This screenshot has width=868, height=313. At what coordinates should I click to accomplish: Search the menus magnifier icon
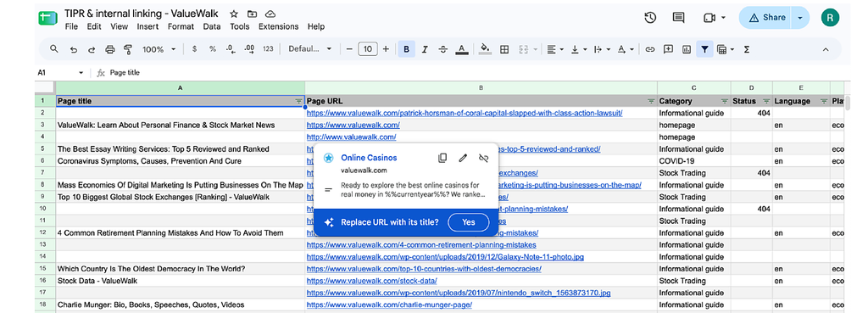coord(54,49)
